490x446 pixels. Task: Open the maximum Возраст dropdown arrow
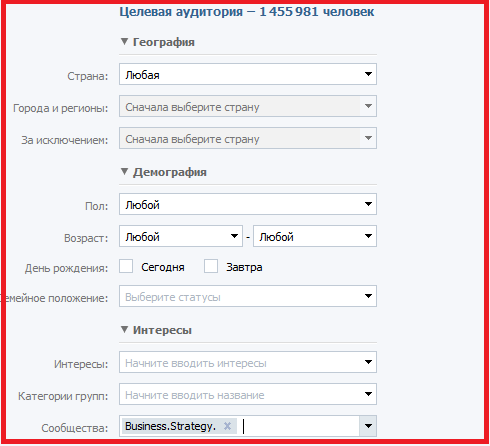368,236
